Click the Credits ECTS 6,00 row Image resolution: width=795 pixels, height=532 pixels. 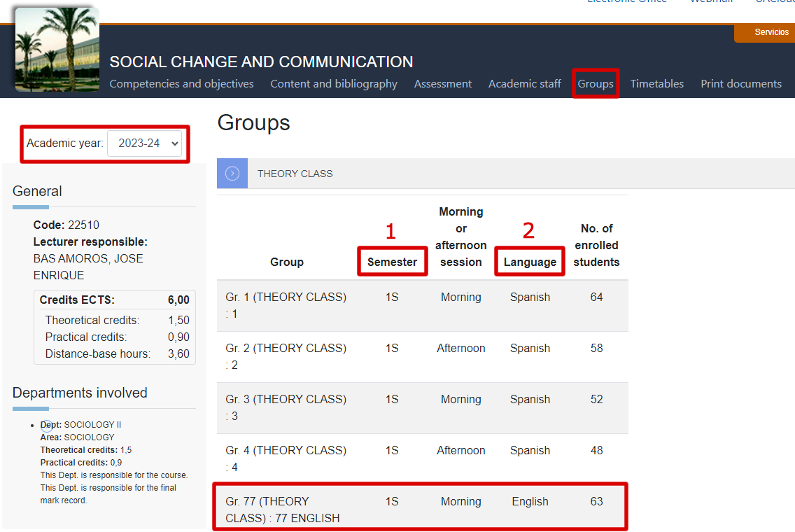tap(115, 300)
